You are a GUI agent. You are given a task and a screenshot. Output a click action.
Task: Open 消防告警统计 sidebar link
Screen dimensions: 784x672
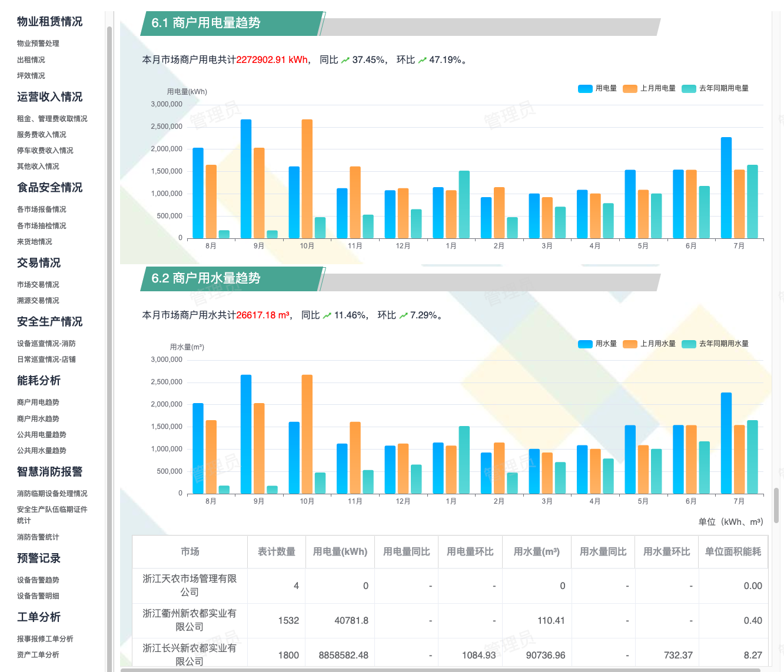(x=38, y=537)
